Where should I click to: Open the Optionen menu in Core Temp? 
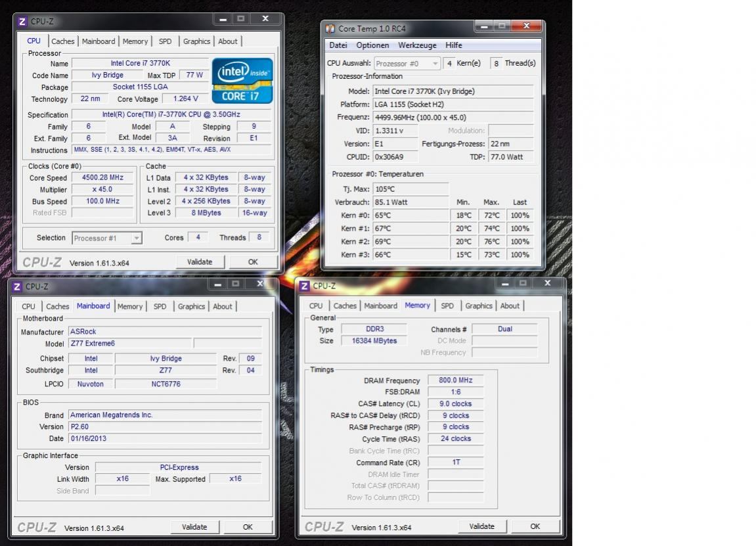click(x=372, y=45)
